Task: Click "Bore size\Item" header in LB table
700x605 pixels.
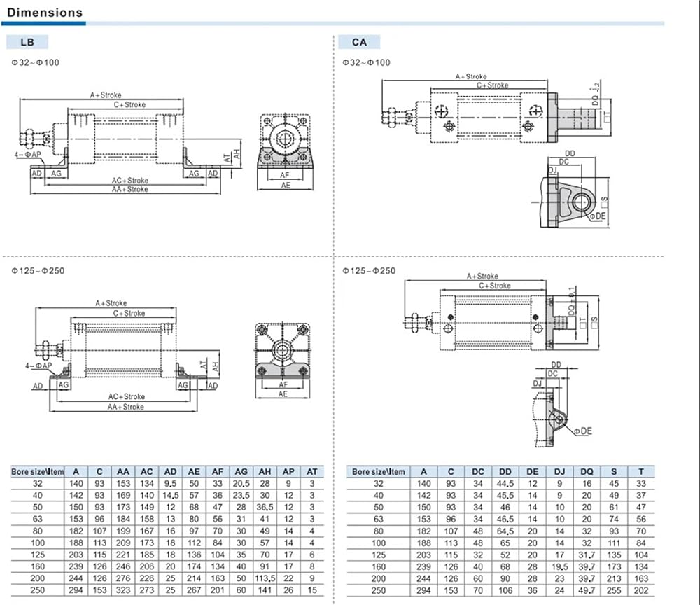Action: [38, 471]
